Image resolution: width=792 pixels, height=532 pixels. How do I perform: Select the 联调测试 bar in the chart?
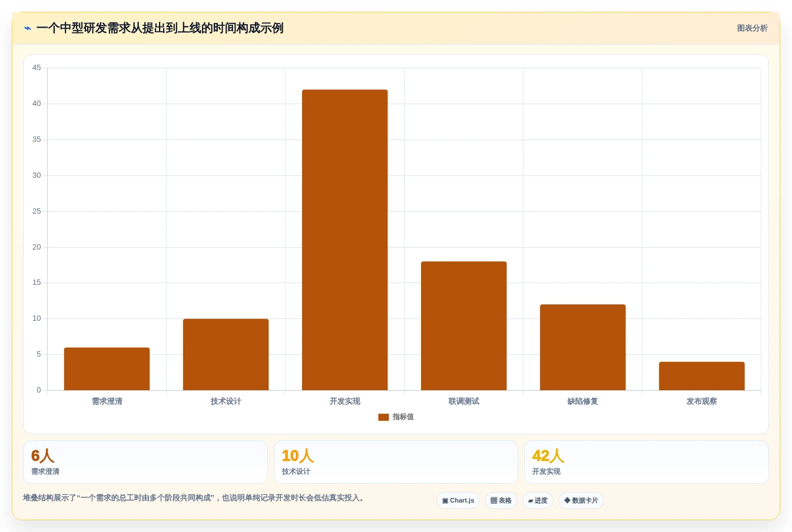point(463,326)
